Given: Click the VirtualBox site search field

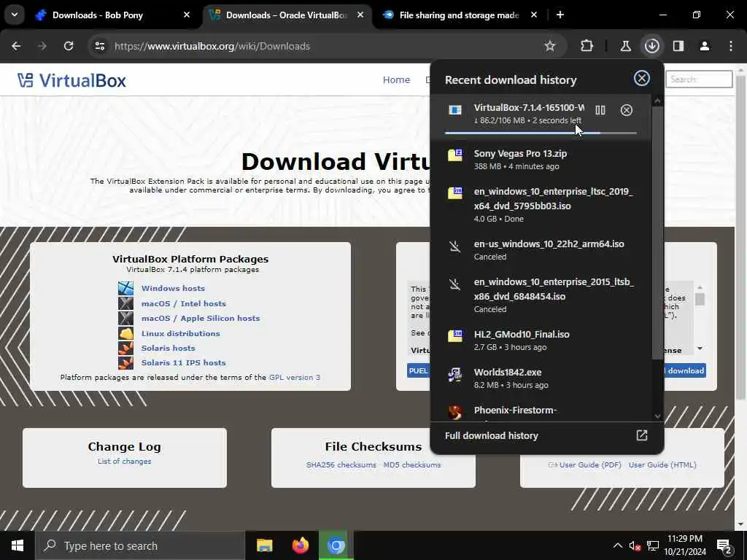Looking at the screenshot, I should (x=699, y=79).
